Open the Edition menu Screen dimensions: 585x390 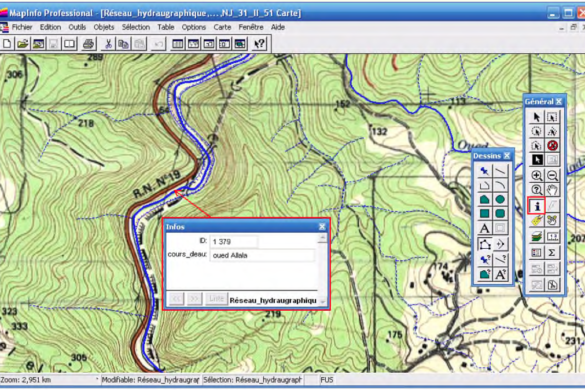point(50,27)
